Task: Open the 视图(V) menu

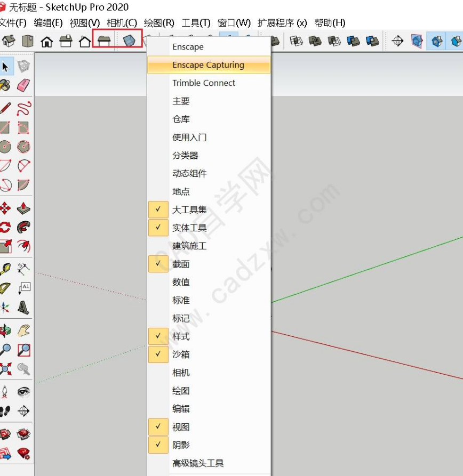Action: coord(84,23)
